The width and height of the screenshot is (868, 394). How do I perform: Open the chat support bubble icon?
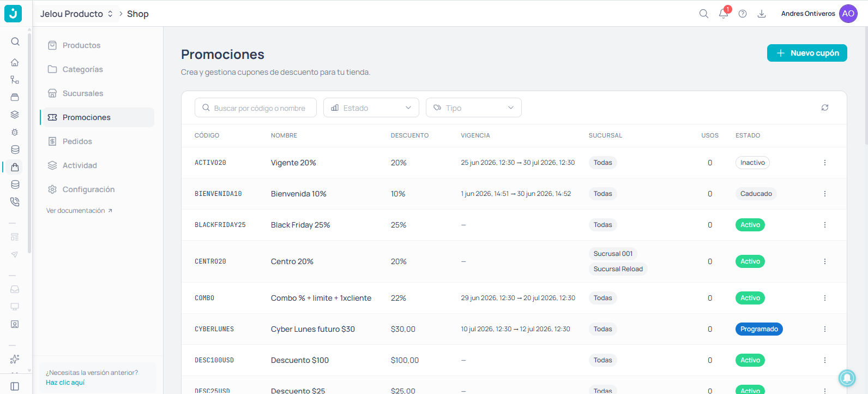coord(847,378)
